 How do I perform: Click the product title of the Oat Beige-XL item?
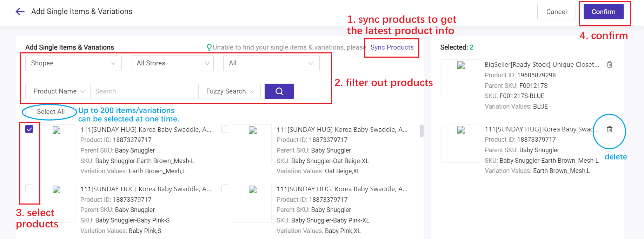point(342,130)
